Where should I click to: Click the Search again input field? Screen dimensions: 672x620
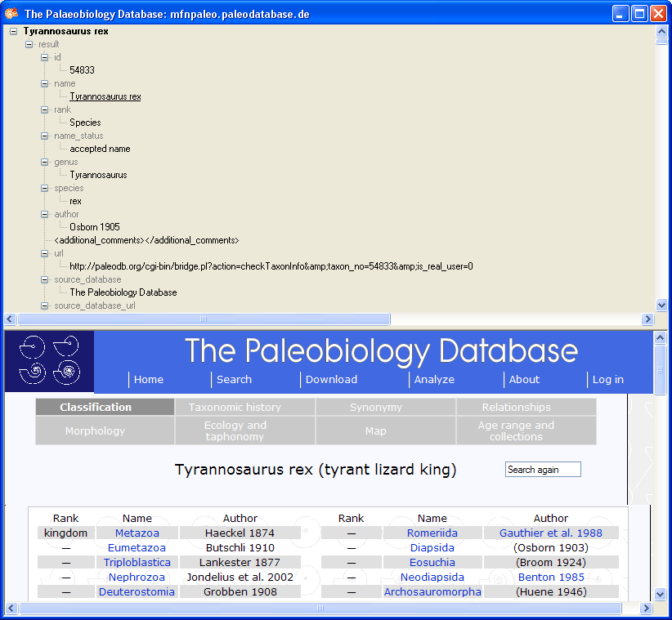[543, 470]
